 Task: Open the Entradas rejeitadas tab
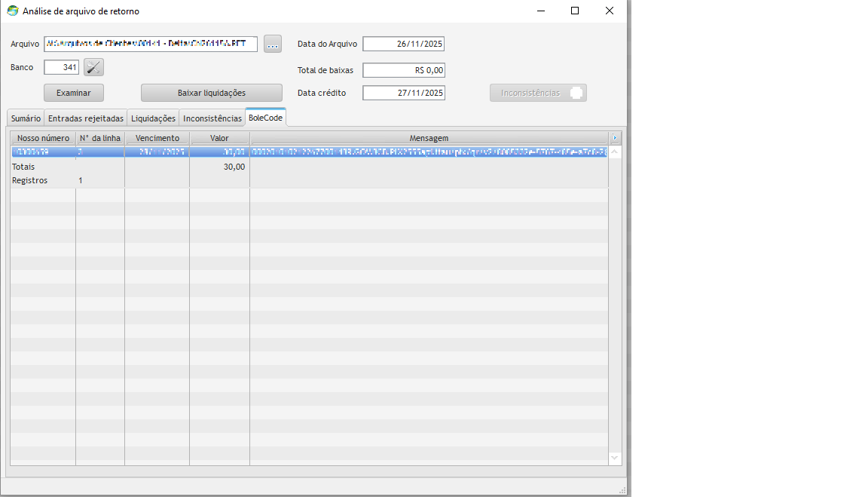(x=85, y=118)
